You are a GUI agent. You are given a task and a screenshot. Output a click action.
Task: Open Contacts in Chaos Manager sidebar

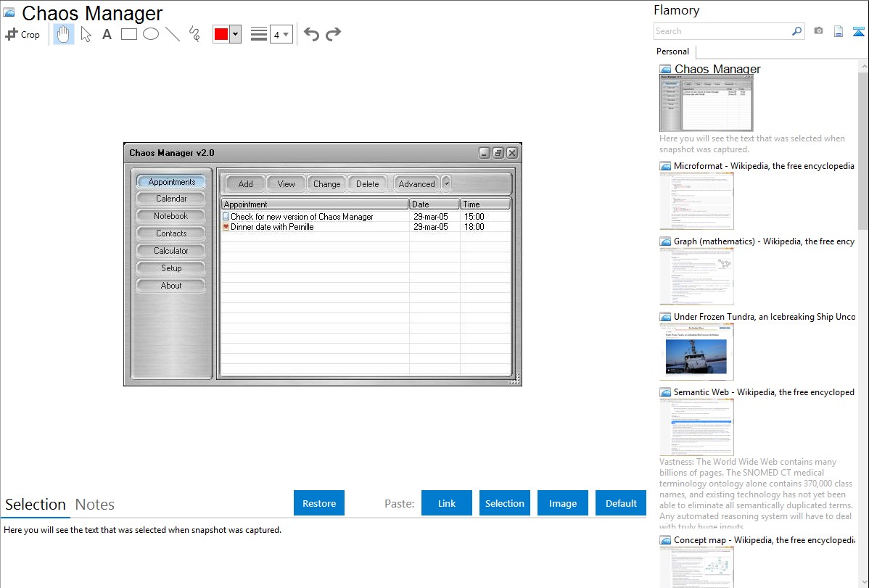pyautogui.click(x=171, y=234)
